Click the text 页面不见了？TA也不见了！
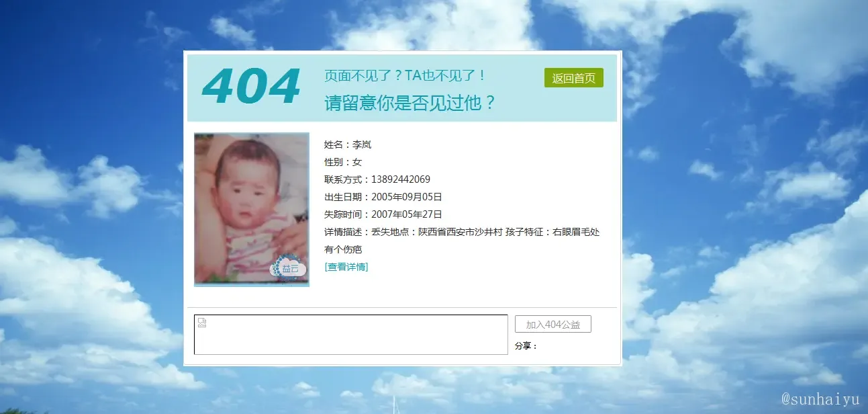Screen dimensions: 868x414 (405, 75)
